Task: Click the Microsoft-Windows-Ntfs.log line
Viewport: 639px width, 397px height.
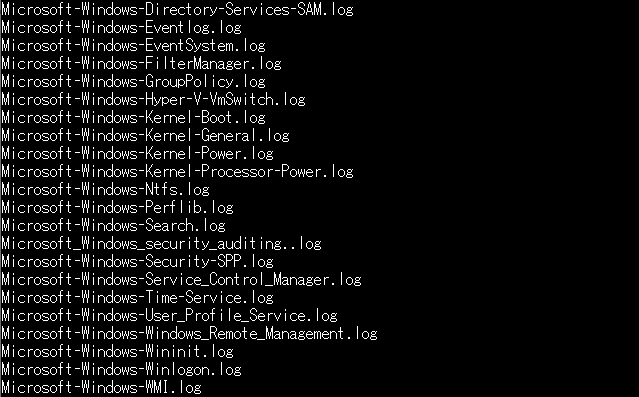Action: click(105, 189)
